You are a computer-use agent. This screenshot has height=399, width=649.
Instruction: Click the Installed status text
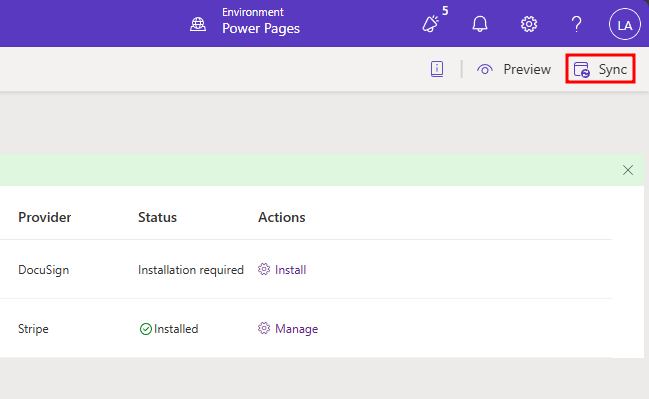tap(176, 329)
